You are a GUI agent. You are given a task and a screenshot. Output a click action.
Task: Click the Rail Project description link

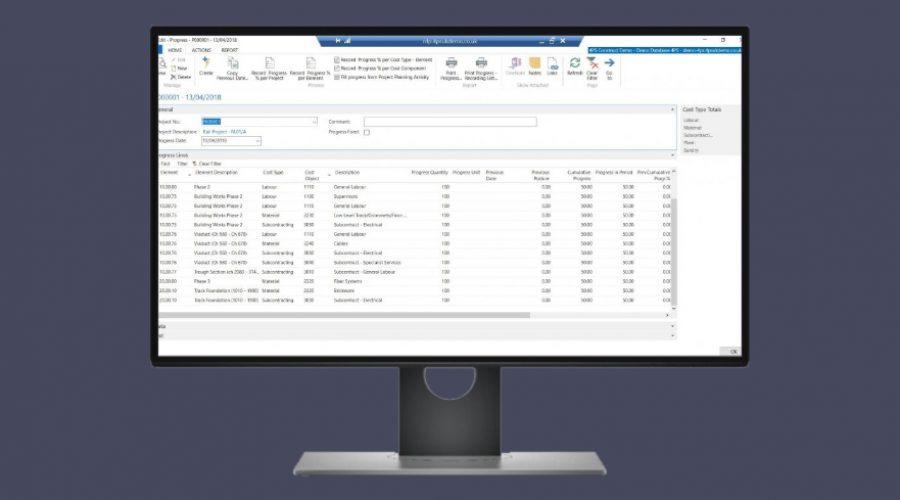(224, 132)
